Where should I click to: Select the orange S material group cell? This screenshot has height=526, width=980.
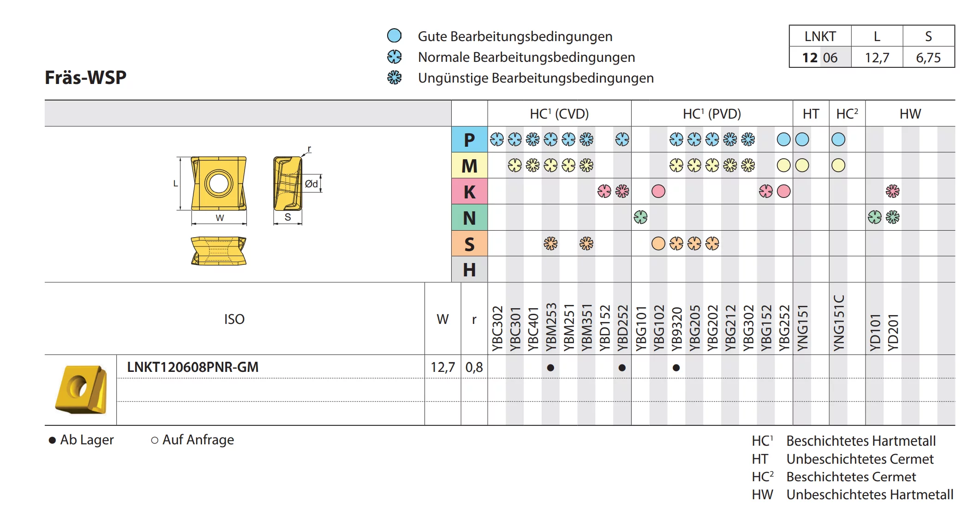(x=469, y=244)
